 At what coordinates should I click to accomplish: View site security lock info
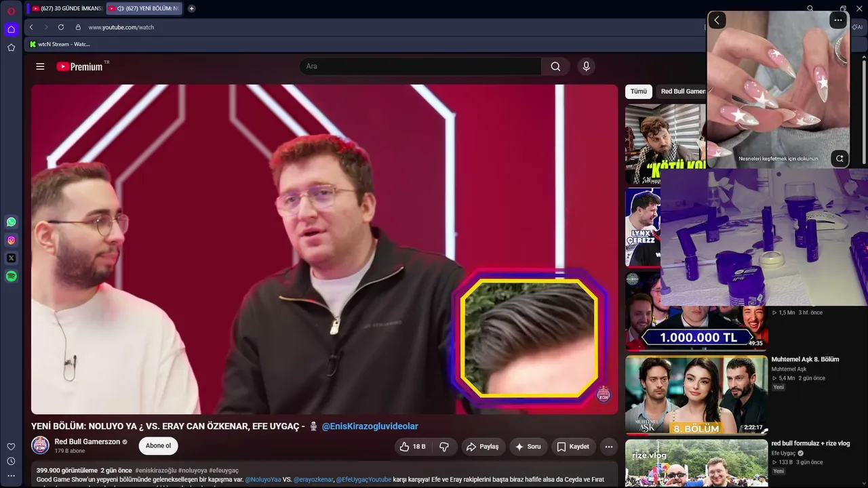78,27
